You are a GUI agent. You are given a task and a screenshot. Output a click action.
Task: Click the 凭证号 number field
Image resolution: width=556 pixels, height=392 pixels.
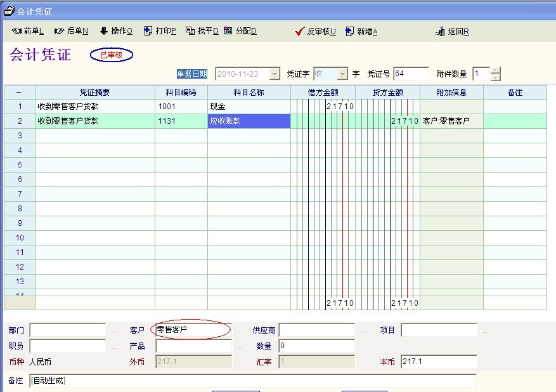[x=411, y=74]
